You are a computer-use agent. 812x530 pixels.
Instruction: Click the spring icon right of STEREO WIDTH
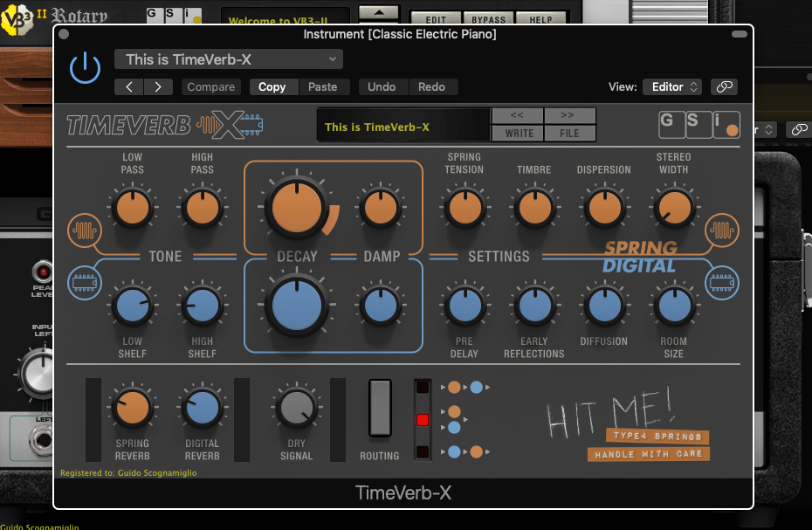click(722, 231)
